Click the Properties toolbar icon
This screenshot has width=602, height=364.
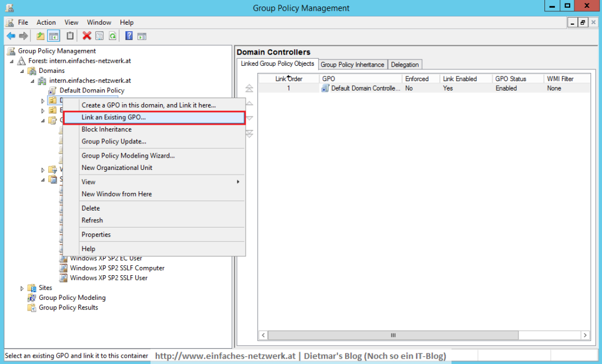coord(99,36)
